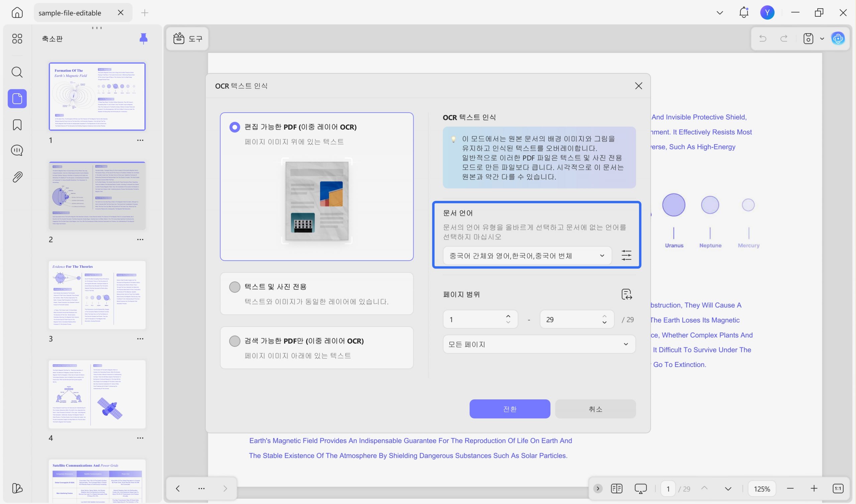Open the search icon in left sidebar

tap(17, 72)
